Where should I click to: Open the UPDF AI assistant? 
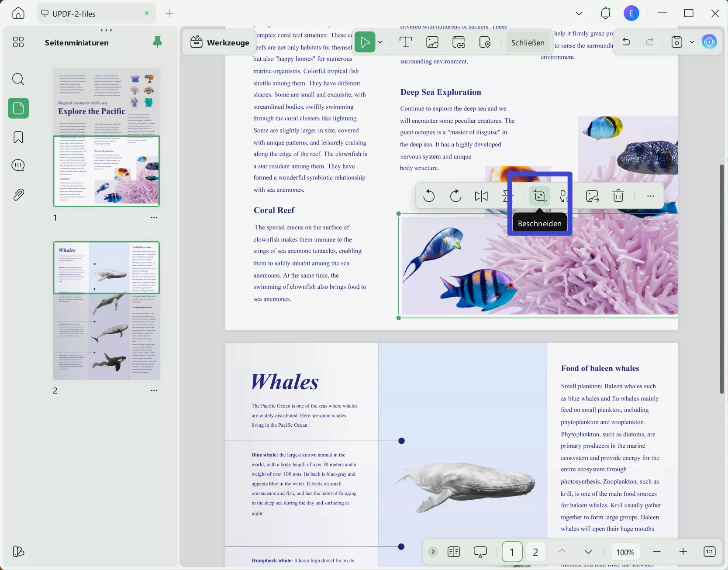point(710,42)
